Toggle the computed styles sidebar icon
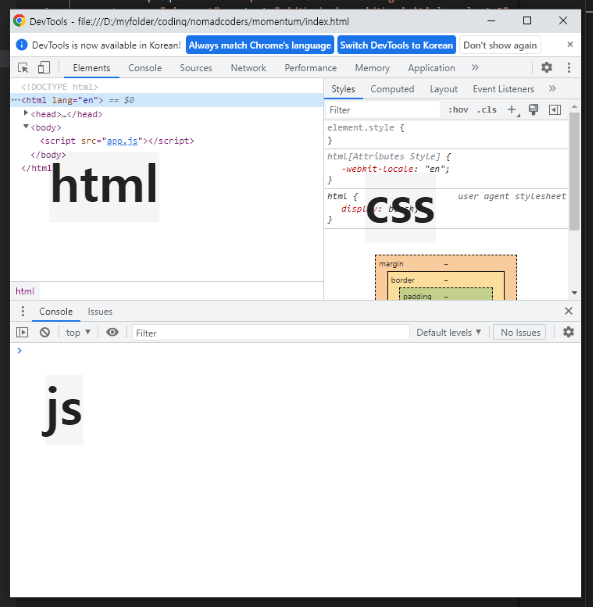Image resolution: width=593 pixels, height=607 pixels. 555,110
